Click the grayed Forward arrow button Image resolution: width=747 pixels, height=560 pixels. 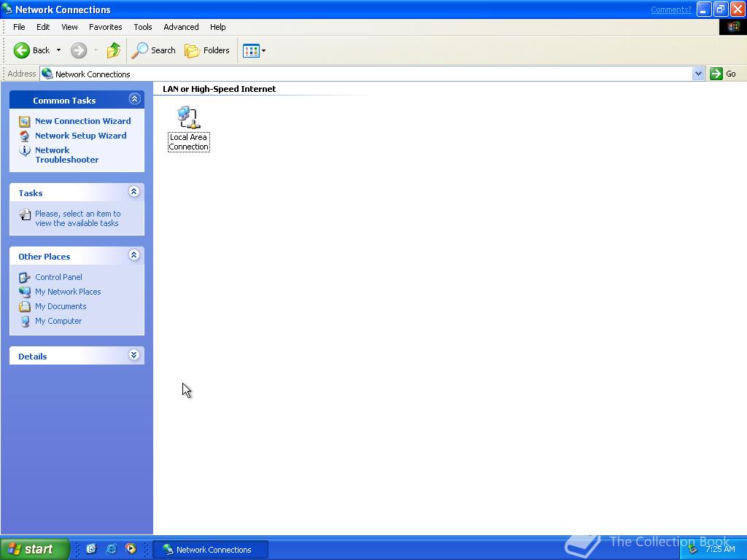pyautogui.click(x=79, y=50)
